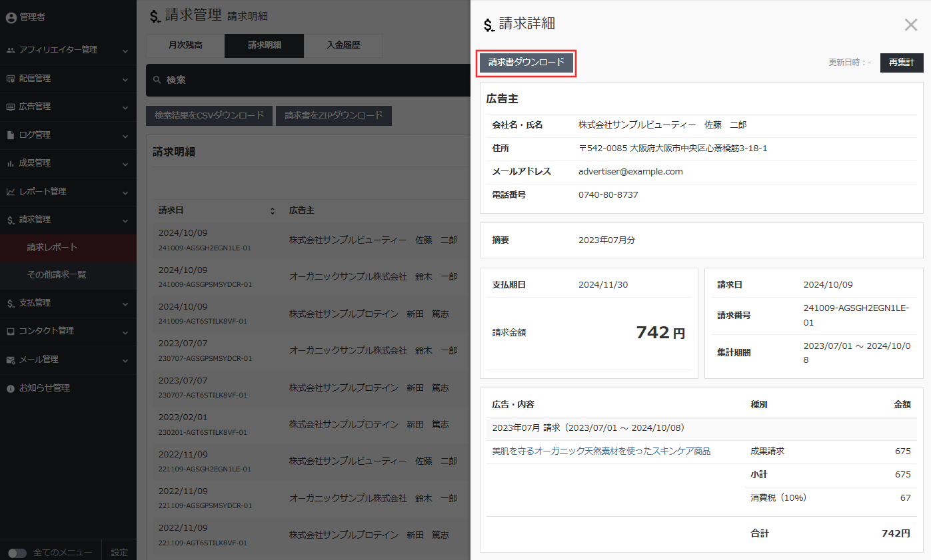Click the magnifier icon in the search bar
This screenshot has height=560, width=931.
pos(156,80)
